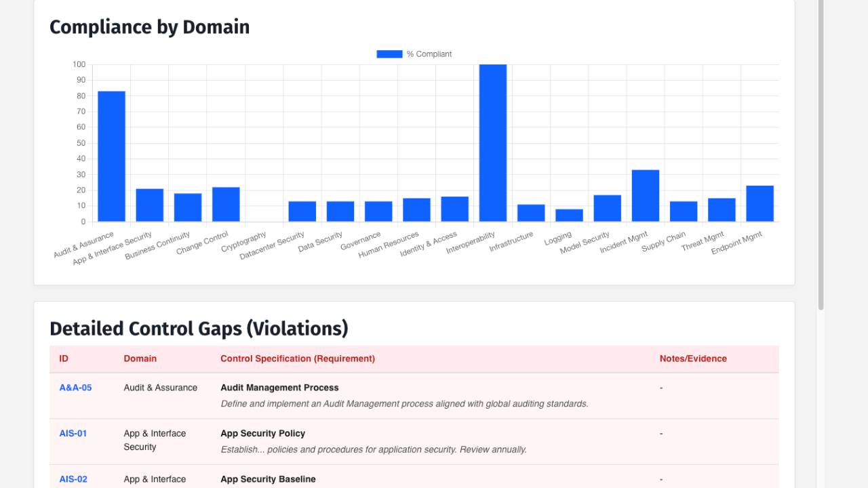Image resolution: width=868 pixels, height=488 pixels.
Task: Click the 100 value on the y-axis
Action: pos(79,64)
